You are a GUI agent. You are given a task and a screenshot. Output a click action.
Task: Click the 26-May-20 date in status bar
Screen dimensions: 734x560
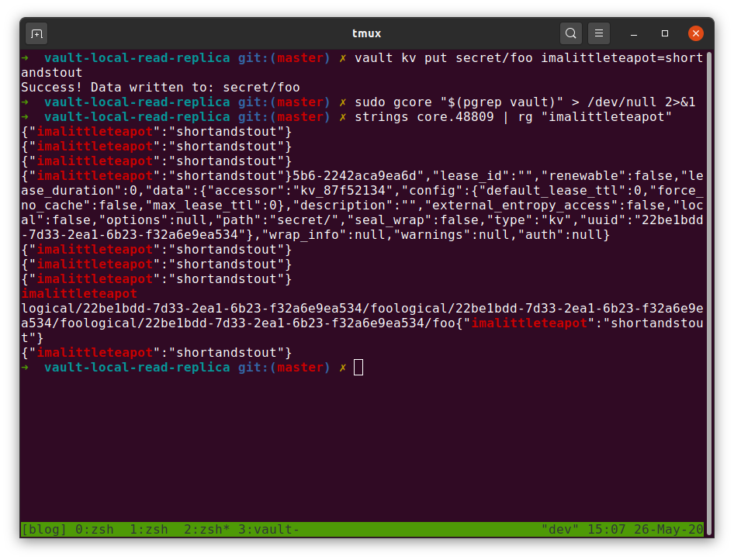coord(669,529)
